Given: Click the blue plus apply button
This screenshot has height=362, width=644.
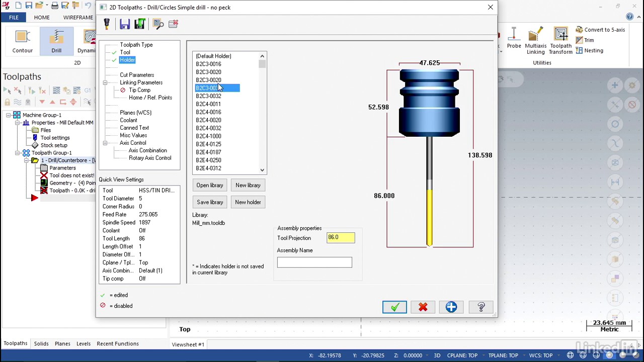Looking at the screenshot, I should tap(451, 307).
